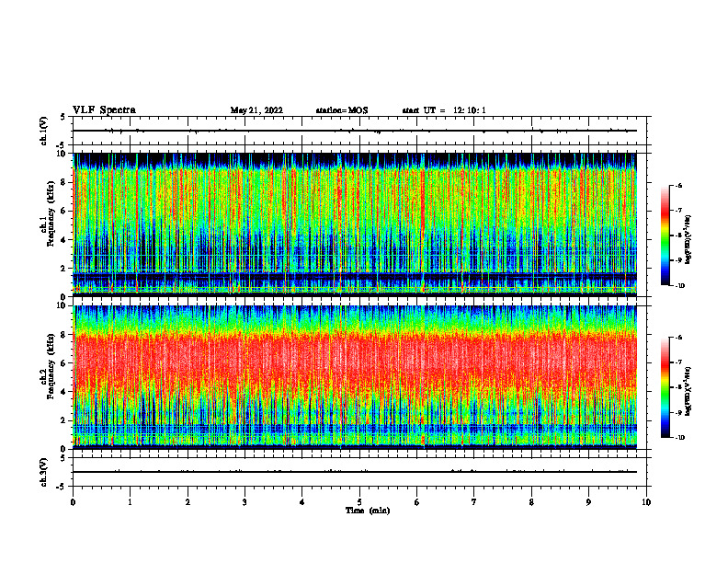Click inside the ch.1 spectrogram panel
Image resolution: width=728 pixels, height=563 pixels.
click(x=355, y=224)
